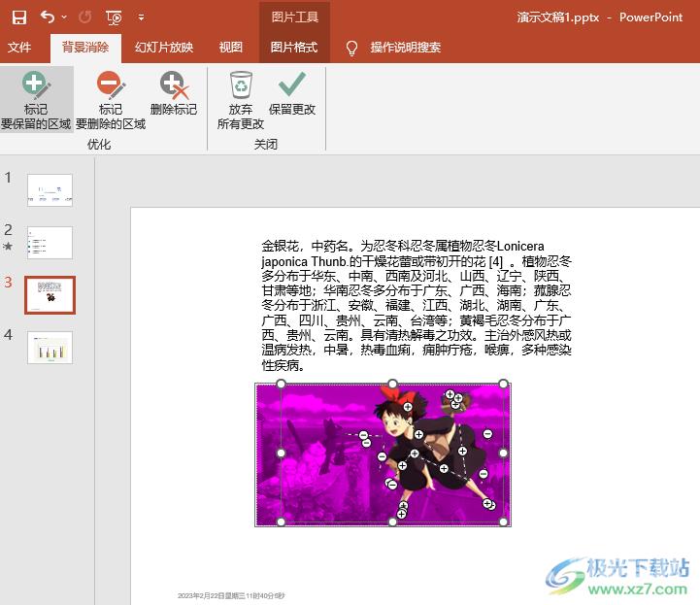Open the undo history dropdown arrow
This screenshot has height=605, width=700.
tap(64, 17)
